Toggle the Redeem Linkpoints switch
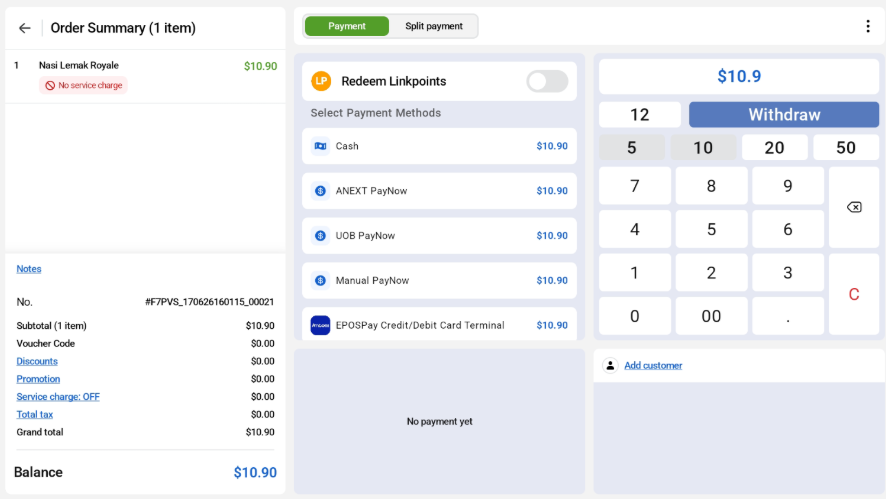Viewport: 886px width, 499px height. tap(547, 81)
